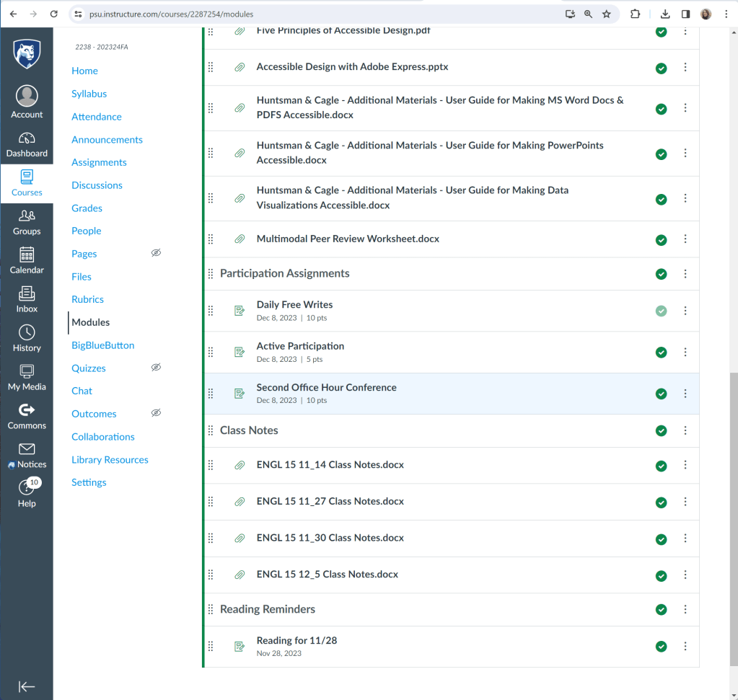Open options menu for Active Participation
738x700 pixels.
[685, 352]
